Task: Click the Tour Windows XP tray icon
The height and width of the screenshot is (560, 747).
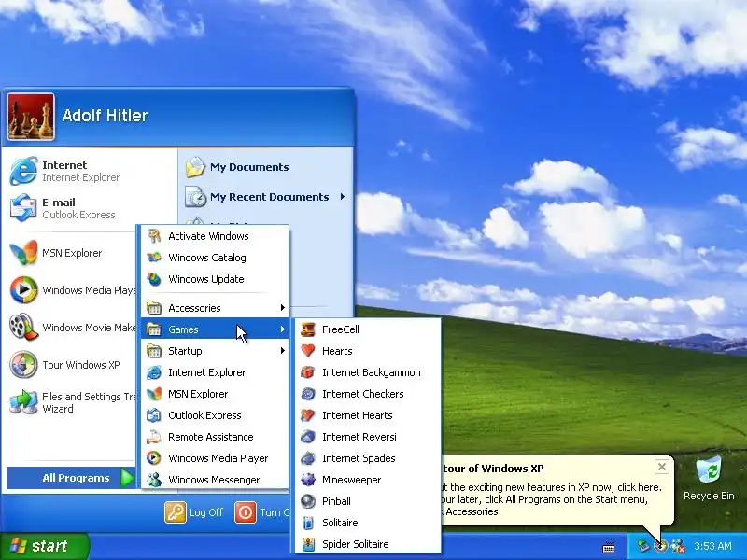Action: pos(661,546)
